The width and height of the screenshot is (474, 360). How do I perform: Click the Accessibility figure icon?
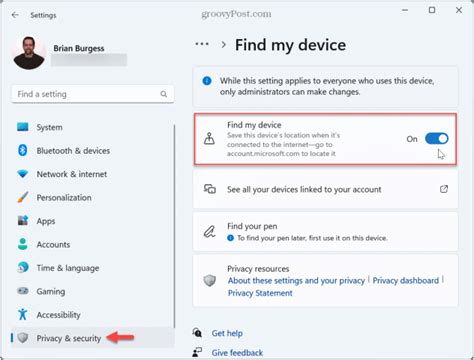23,314
